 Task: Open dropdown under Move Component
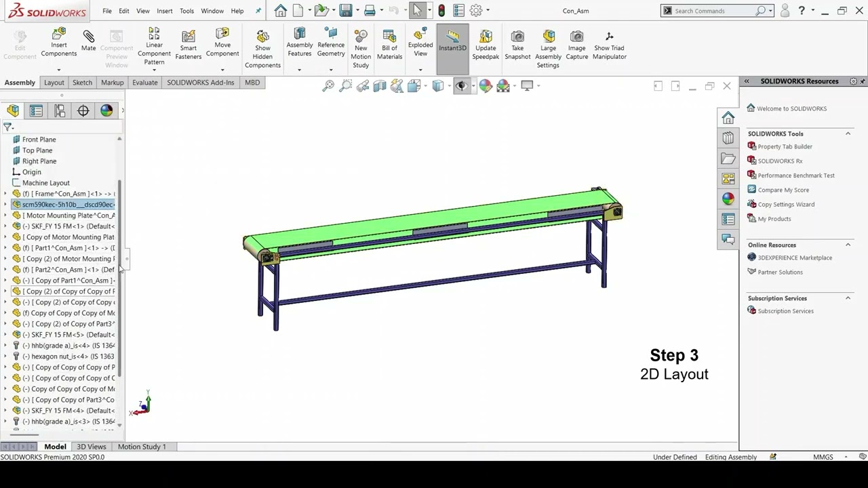coord(222,70)
